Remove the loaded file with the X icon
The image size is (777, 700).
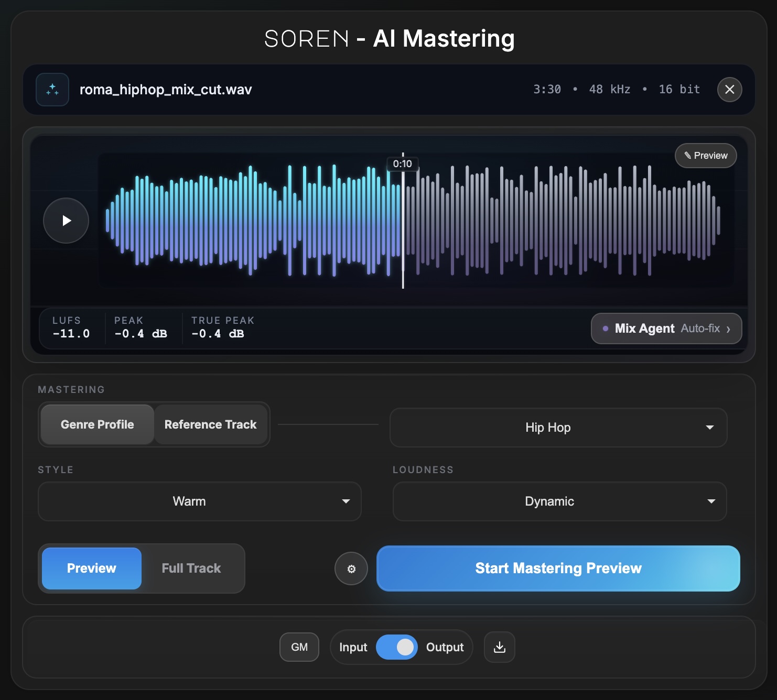click(x=729, y=90)
